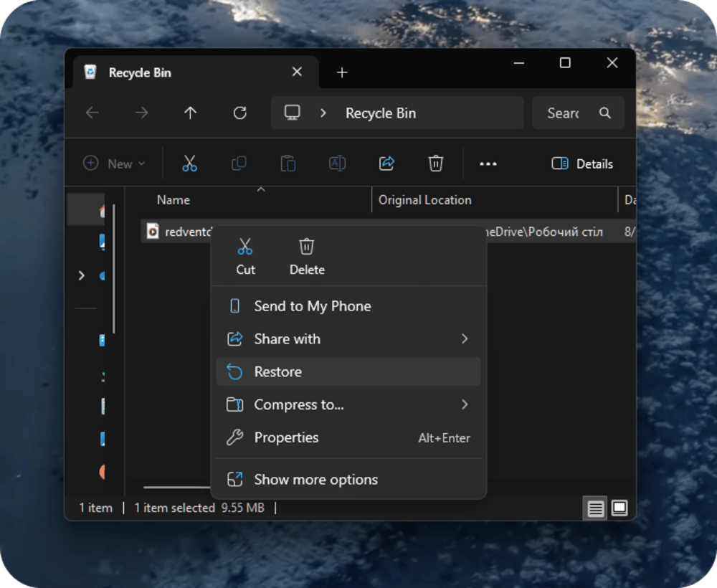Expand the Compress to... submenu

click(464, 404)
